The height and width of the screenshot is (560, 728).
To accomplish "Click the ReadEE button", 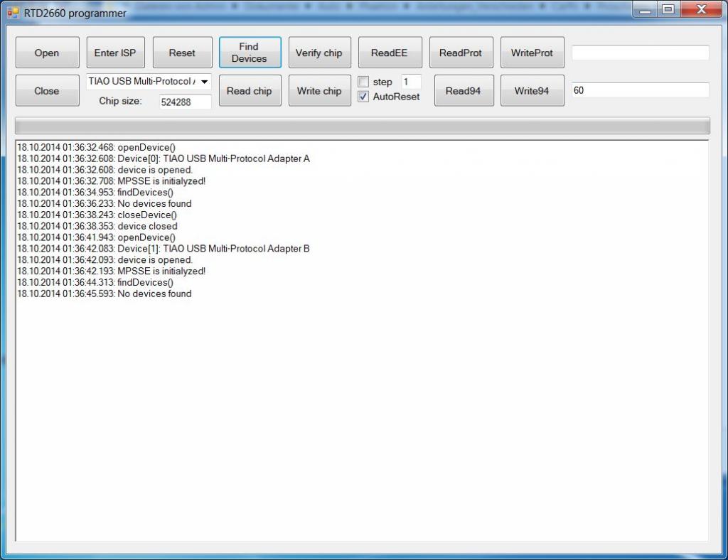I will point(390,53).
